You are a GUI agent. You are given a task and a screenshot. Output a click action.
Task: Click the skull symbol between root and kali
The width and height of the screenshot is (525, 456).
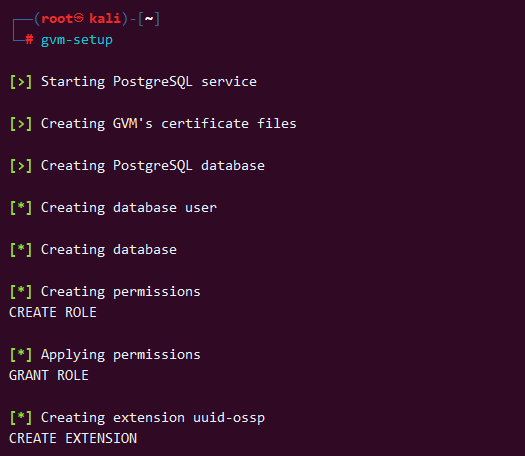point(79,18)
